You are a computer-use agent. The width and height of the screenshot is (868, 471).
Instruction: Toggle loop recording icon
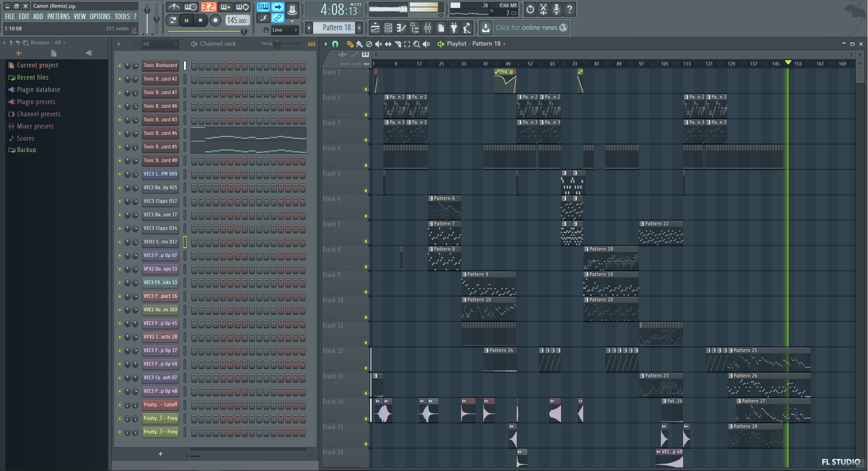coord(242,7)
